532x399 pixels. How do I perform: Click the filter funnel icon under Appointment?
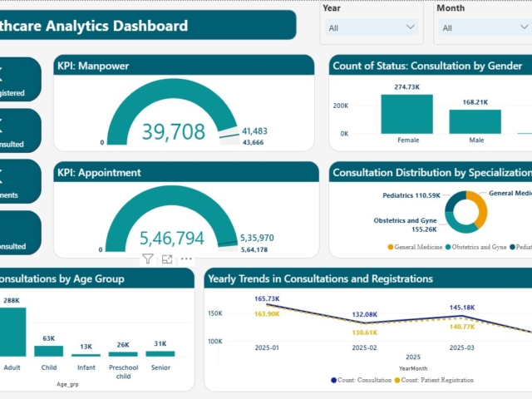click(147, 259)
